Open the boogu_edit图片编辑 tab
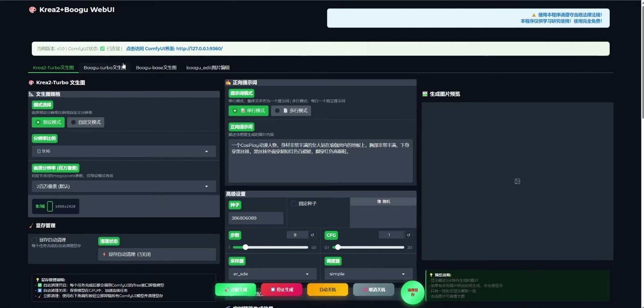The width and height of the screenshot is (644, 308). 208,68
